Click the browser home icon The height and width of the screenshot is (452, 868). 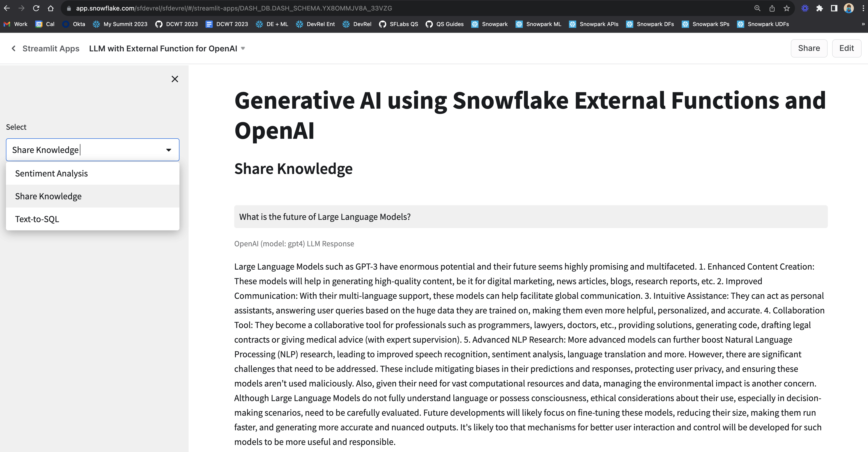[x=50, y=8]
